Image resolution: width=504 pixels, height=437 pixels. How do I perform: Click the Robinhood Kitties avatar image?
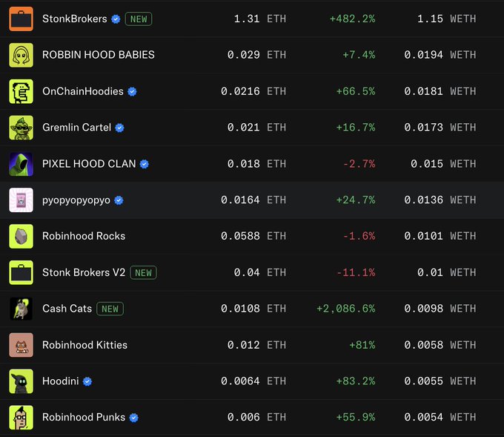[21, 345]
